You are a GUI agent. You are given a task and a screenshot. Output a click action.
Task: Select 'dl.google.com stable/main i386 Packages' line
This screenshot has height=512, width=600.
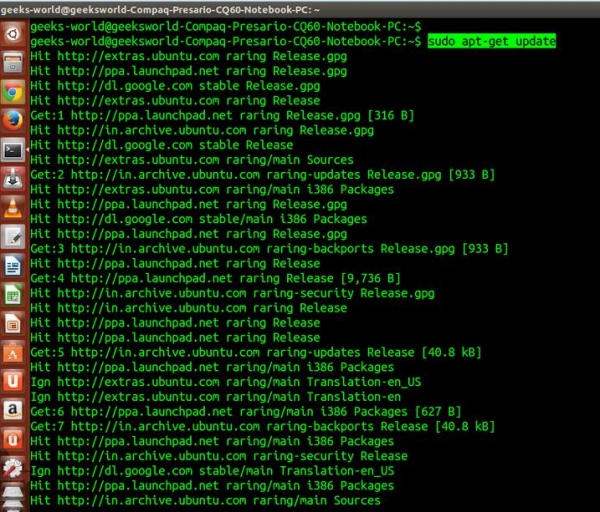pyautogui.click(x=199, y=219)
